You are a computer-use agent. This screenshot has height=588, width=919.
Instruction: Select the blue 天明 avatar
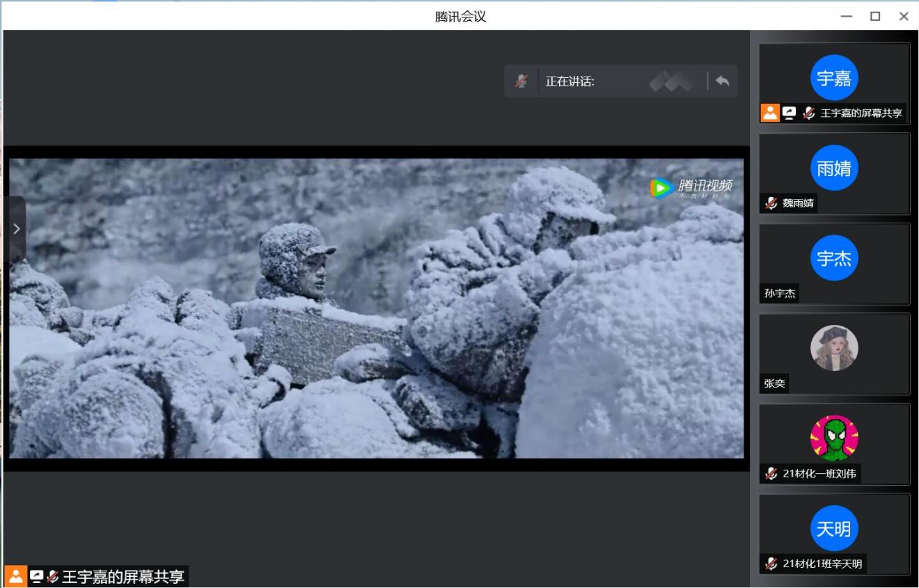pos(834,529)
